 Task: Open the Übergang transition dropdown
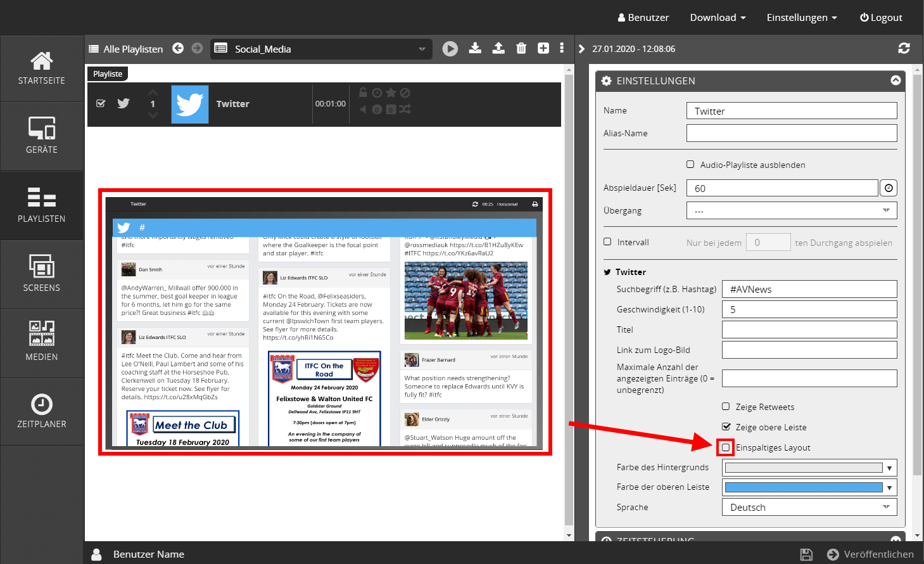[792, 210]
